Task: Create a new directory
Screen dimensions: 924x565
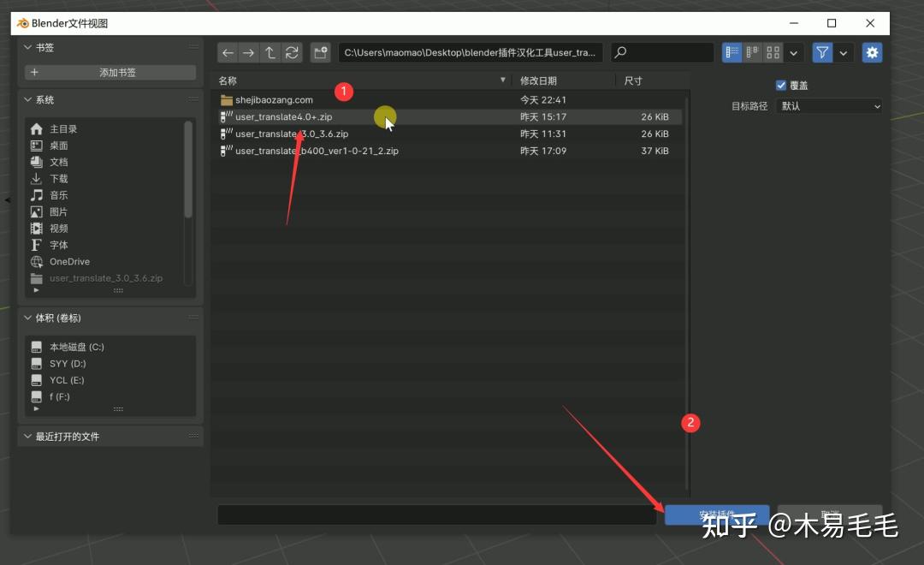Action: (x=320, y=52)
